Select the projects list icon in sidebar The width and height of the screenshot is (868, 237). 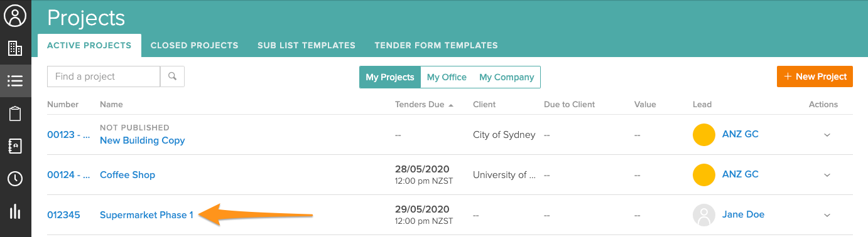tap(15, 81)
